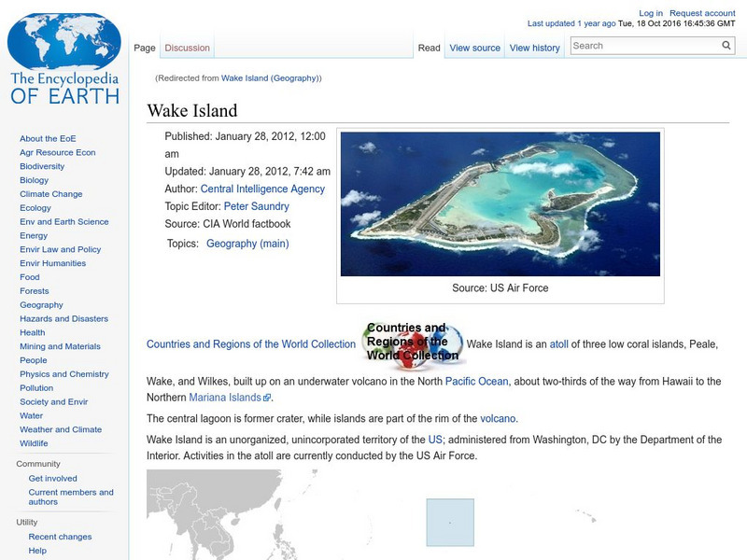This screenshot has width=747, height=560.
Task: Click View source
Action: 474,47
